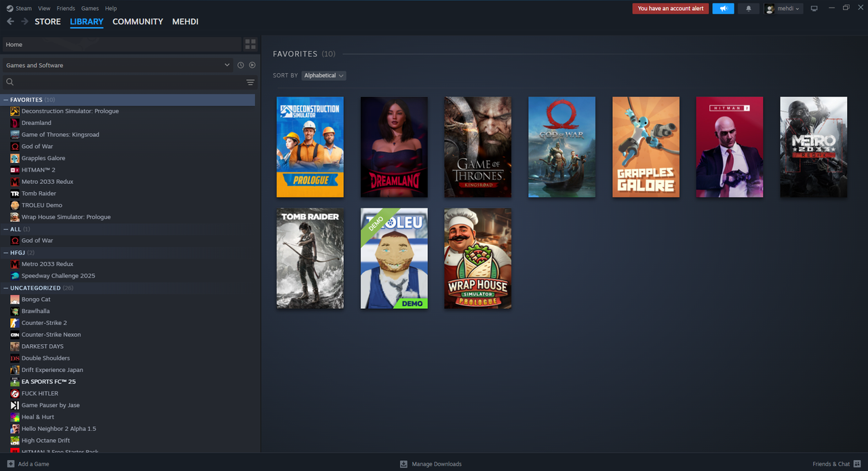This screenshot has width=868, height=471.
Task: Open the Dreamland game cover
Action: click(394, 147)
